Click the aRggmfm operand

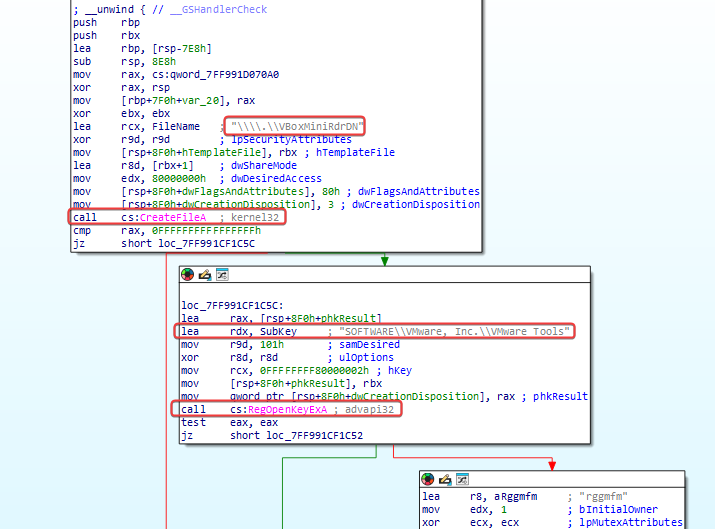pos(515,496)
